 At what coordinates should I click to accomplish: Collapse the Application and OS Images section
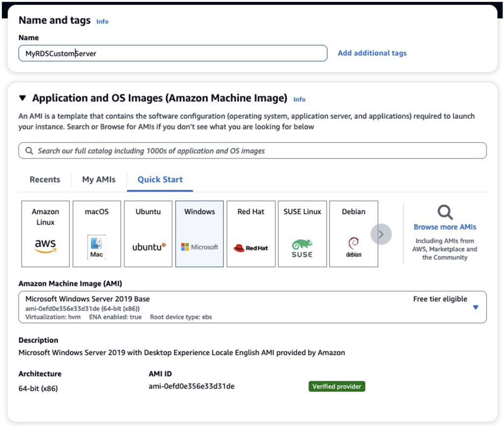tap(23, 98)
